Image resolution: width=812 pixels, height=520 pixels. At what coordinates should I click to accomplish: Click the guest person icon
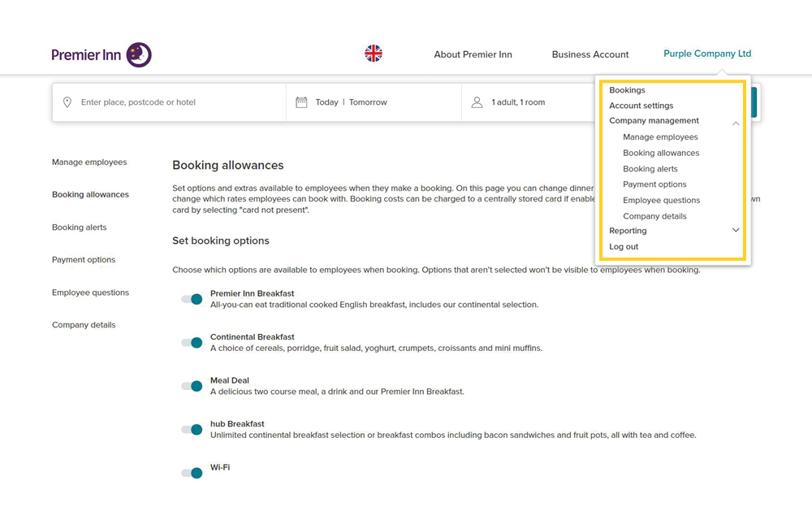[x=477, y=102]
